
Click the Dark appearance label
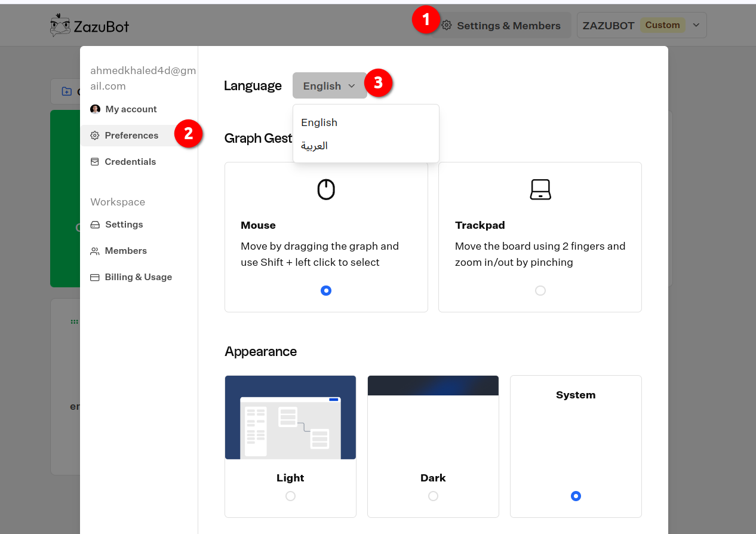433,478
